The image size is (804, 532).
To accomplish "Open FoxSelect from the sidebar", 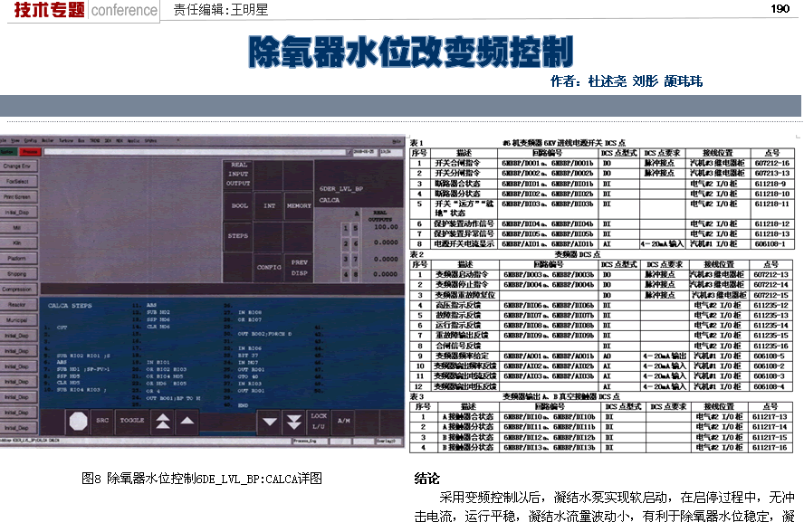I will [x=18, y=182].
